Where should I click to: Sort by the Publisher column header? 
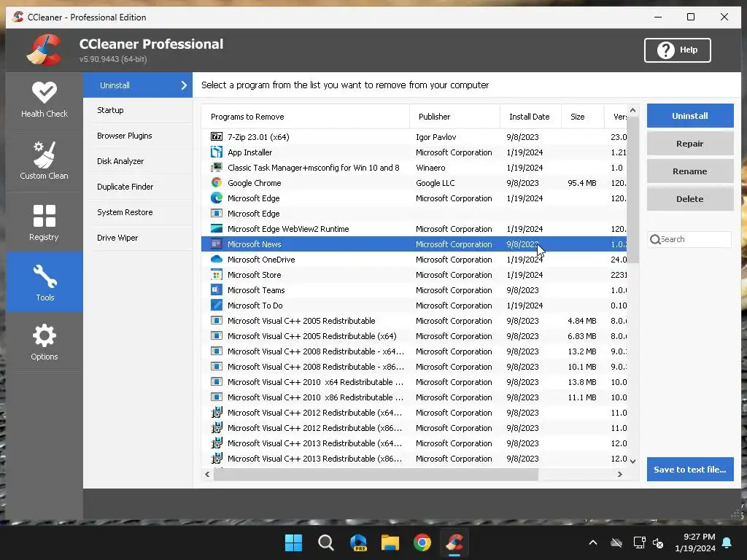point(454,117)
